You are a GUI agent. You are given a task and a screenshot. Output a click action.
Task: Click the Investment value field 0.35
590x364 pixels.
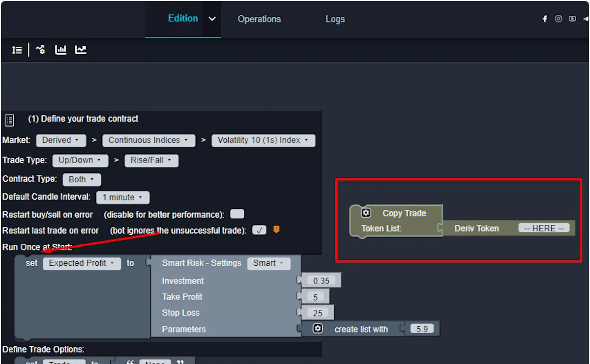(x=321, y=281)
